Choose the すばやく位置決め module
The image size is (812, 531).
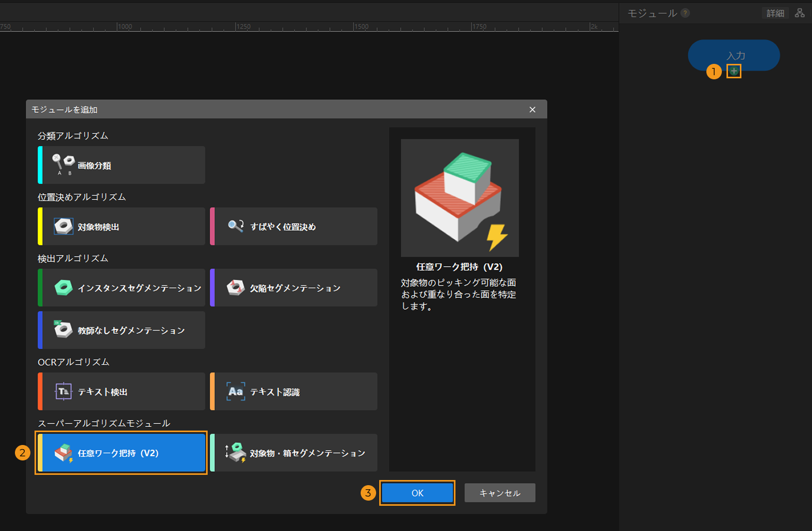(x=294, y=226)
